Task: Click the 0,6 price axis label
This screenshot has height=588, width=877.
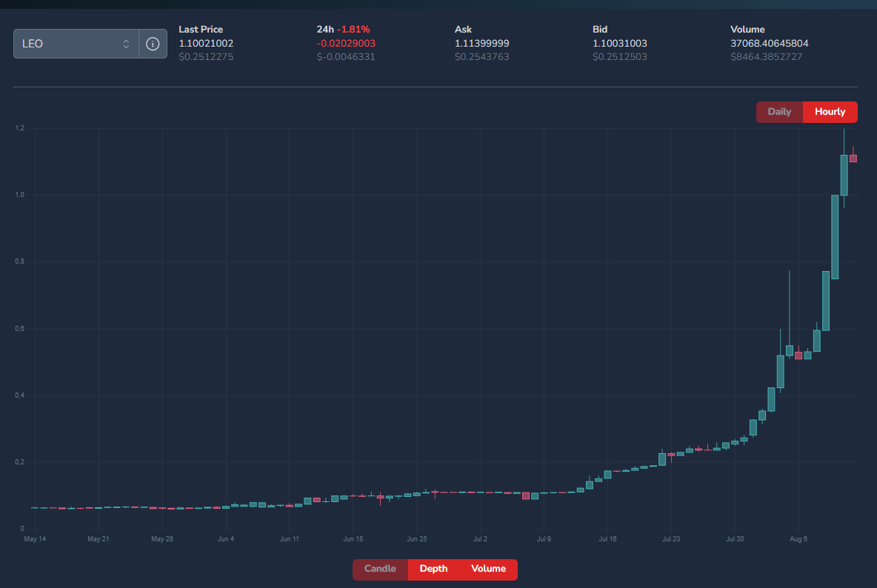Action: point(19,329)
